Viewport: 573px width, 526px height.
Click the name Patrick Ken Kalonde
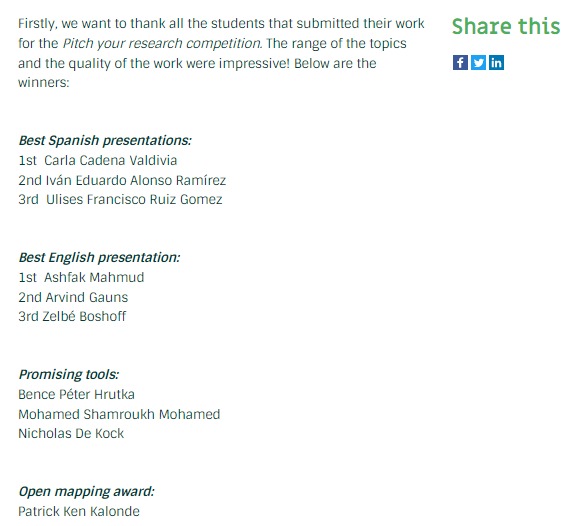coord(79,511)
